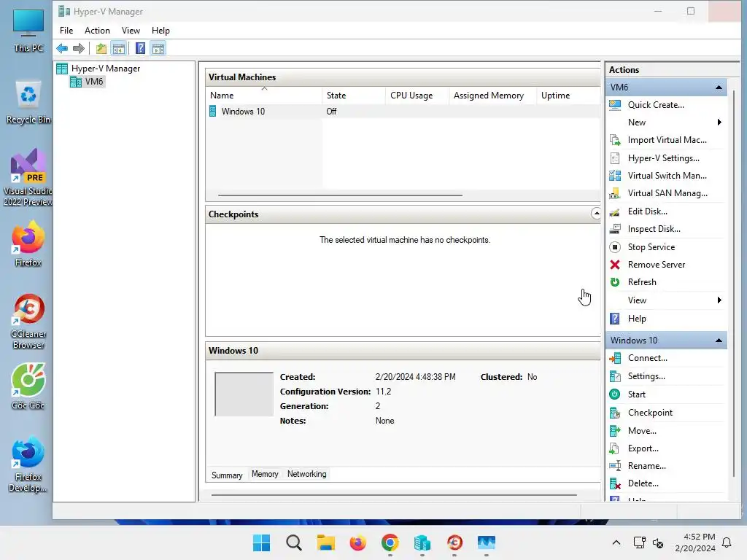Click the blue Help toolbar icon

[x=140, y=48]
